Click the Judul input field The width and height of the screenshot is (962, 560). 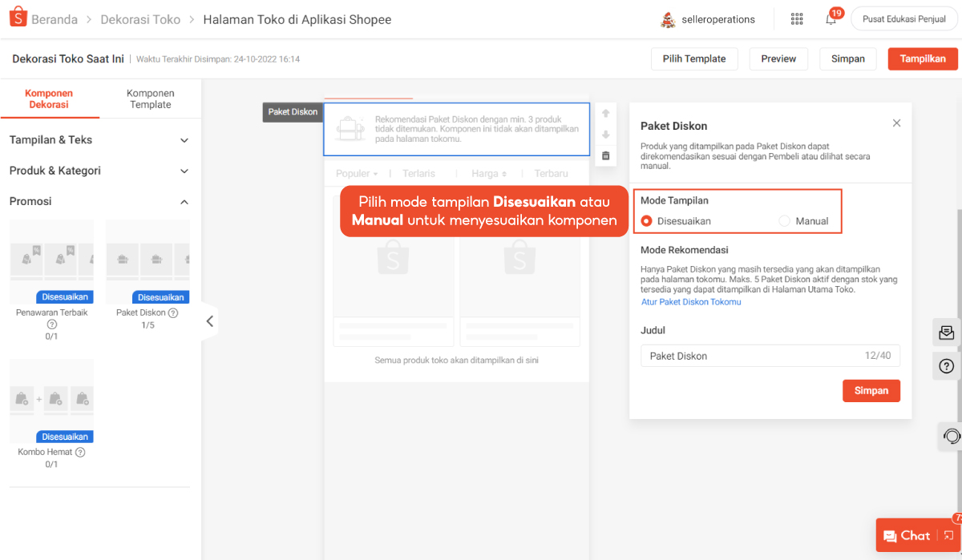point(750,356)
